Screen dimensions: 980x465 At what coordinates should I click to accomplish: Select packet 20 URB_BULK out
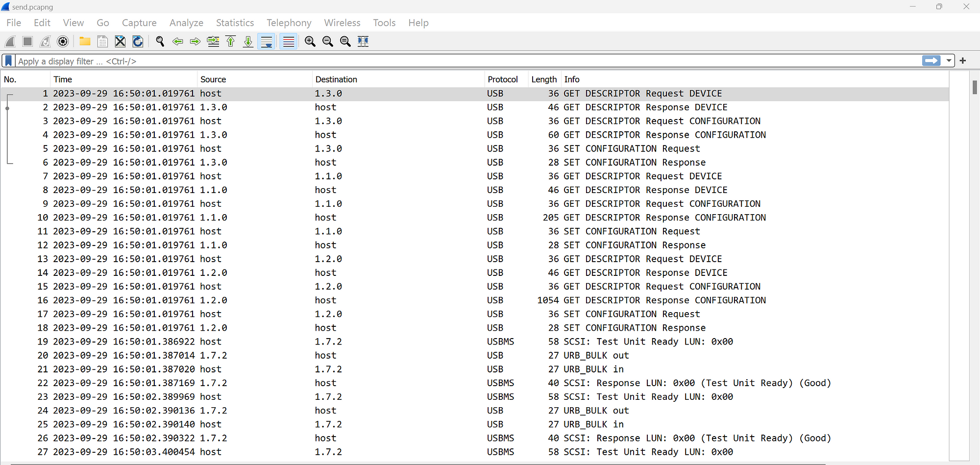[474, 355]
